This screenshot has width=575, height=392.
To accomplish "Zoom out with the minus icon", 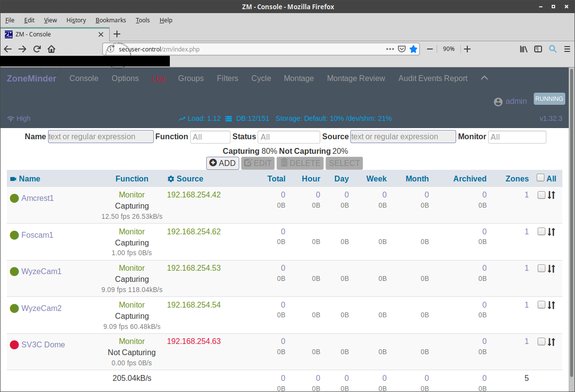I will pos(430,49).
